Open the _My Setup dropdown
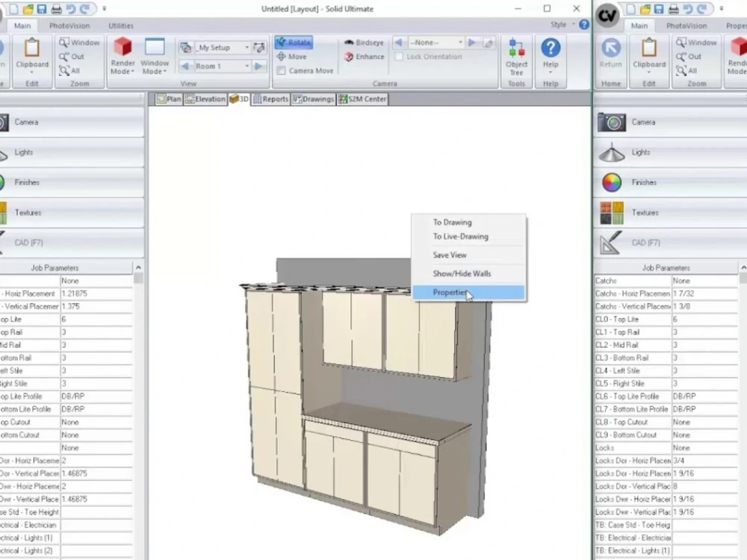 point(247,47)
